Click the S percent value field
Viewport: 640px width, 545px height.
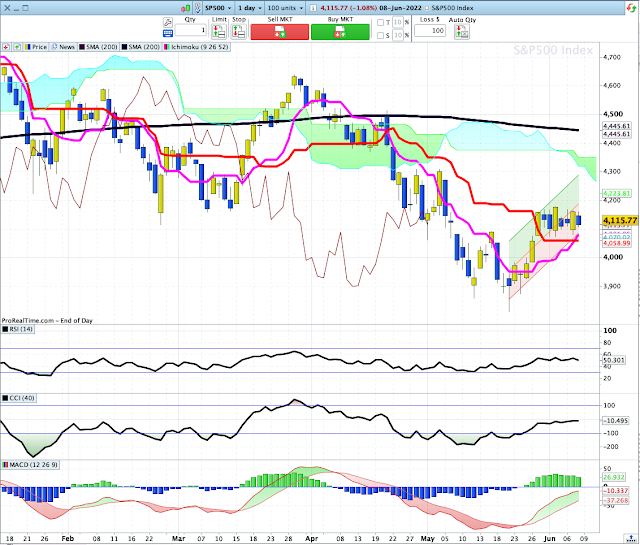(398, 36)
